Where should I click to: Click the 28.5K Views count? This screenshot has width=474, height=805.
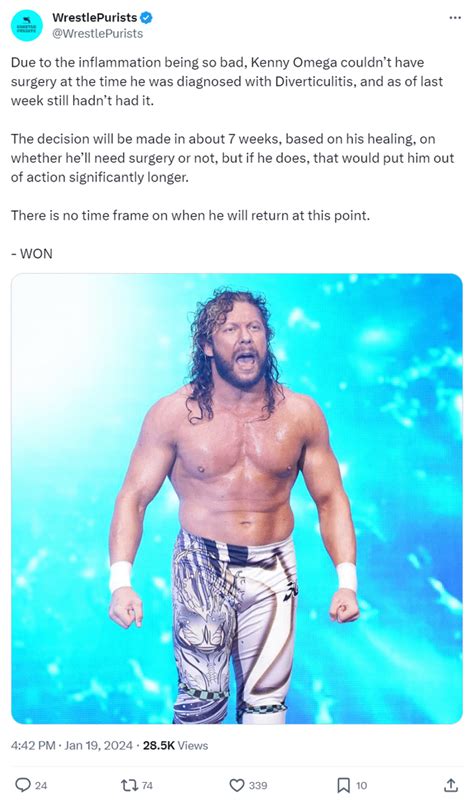tap(175, 745)
